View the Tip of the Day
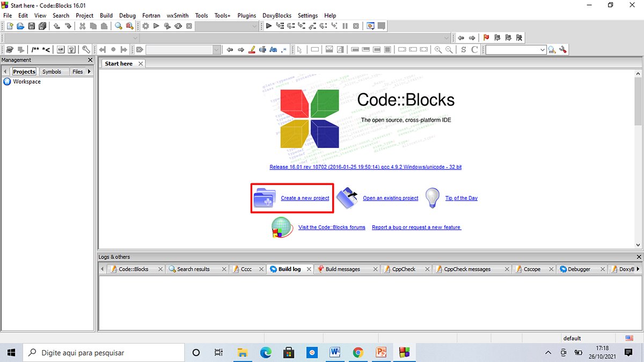 pyautogui.click(x=461, y=198)
